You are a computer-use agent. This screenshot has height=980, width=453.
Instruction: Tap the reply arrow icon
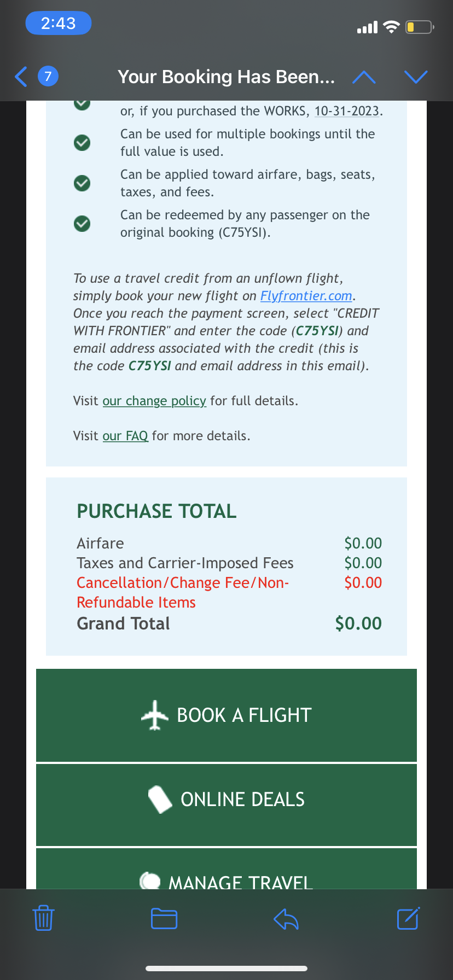286,919
